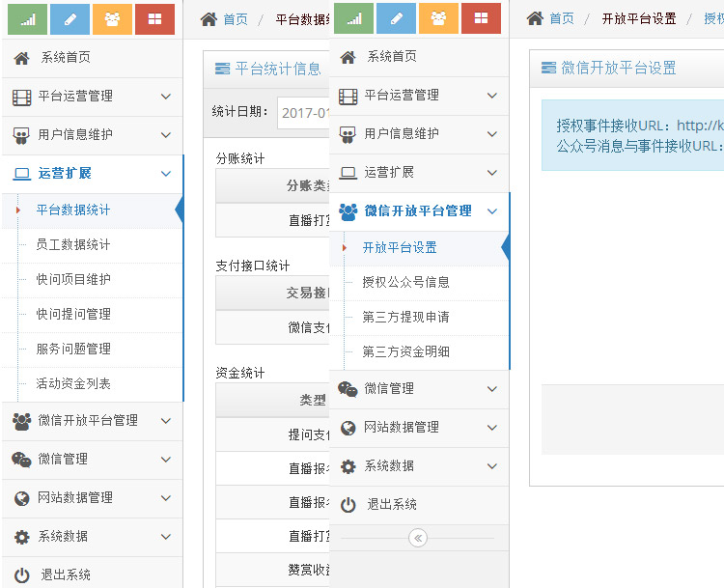Open 第三方提现申请 submenu item
The height and width of the screenshot is (588, 724).
pos(419,318)
